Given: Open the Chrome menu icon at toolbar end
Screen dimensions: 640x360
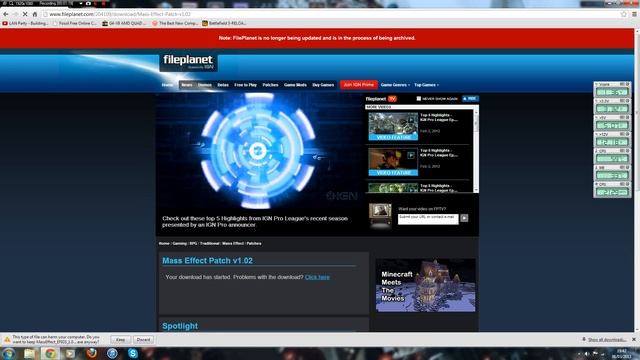Looking at the screenshot, I should click(x=634, y=14).
